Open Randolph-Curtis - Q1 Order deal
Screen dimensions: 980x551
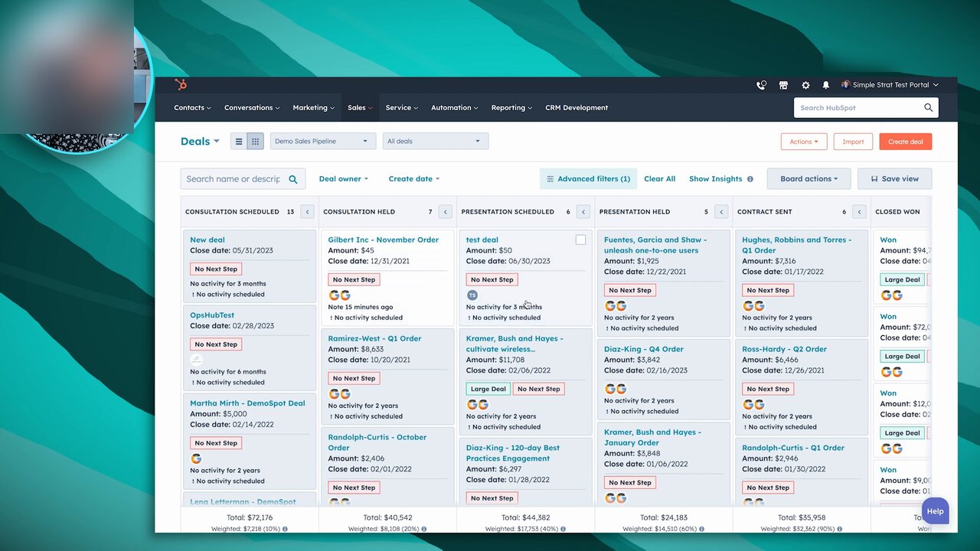(793, 448)
